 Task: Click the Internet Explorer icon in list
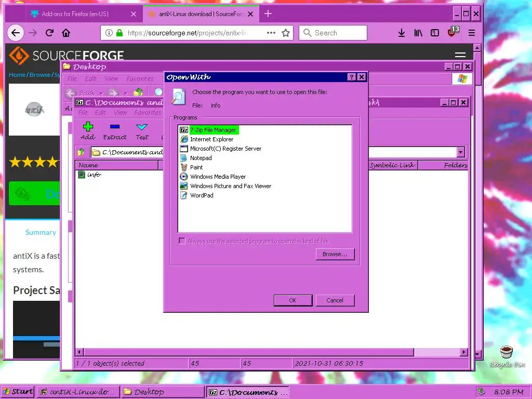click(184, 139)
